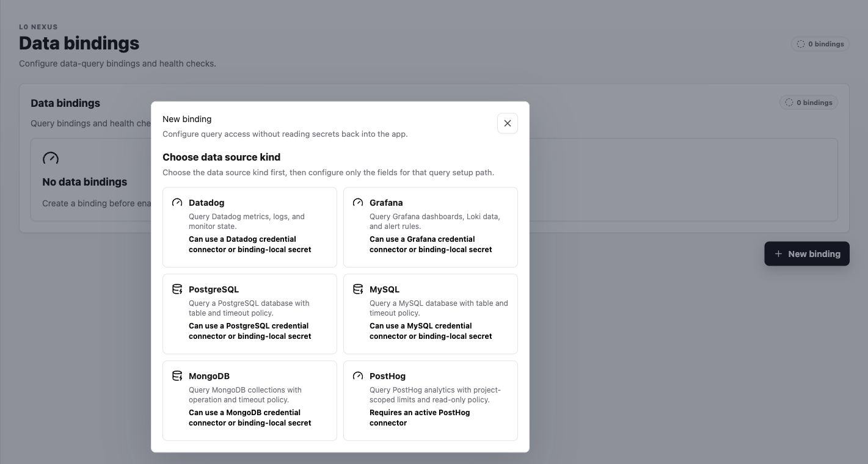
Task: Click the large gauge icon above No data bindings
Action: [x=51, y=158]
